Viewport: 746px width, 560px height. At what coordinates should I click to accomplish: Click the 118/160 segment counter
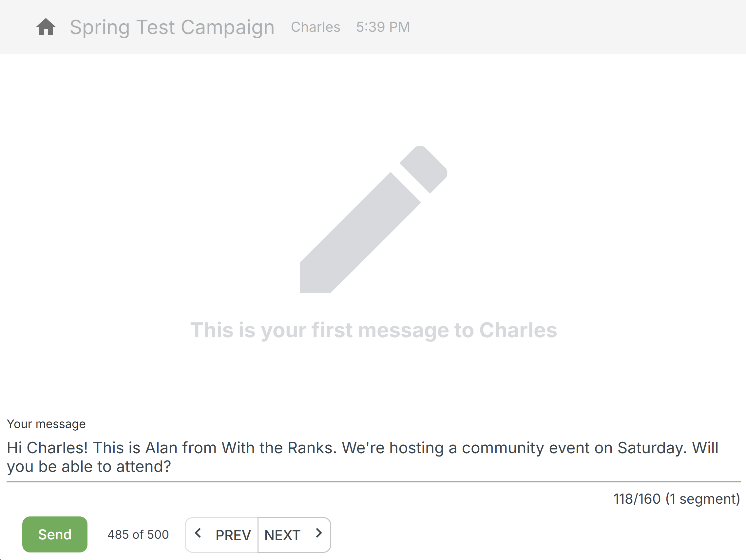click(676, 499)
